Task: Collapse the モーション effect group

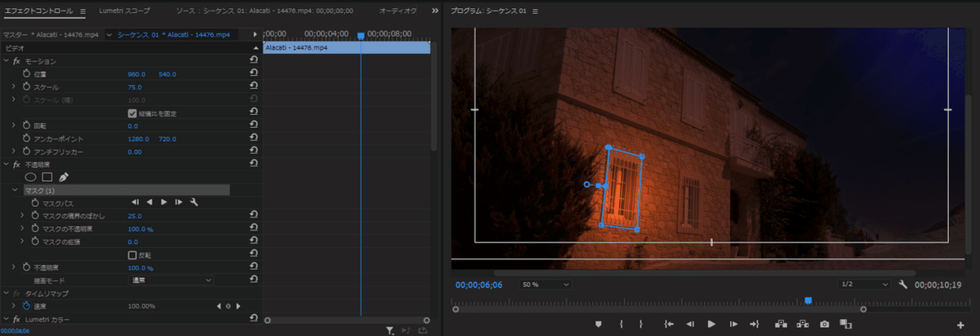Action: (6, 61)
